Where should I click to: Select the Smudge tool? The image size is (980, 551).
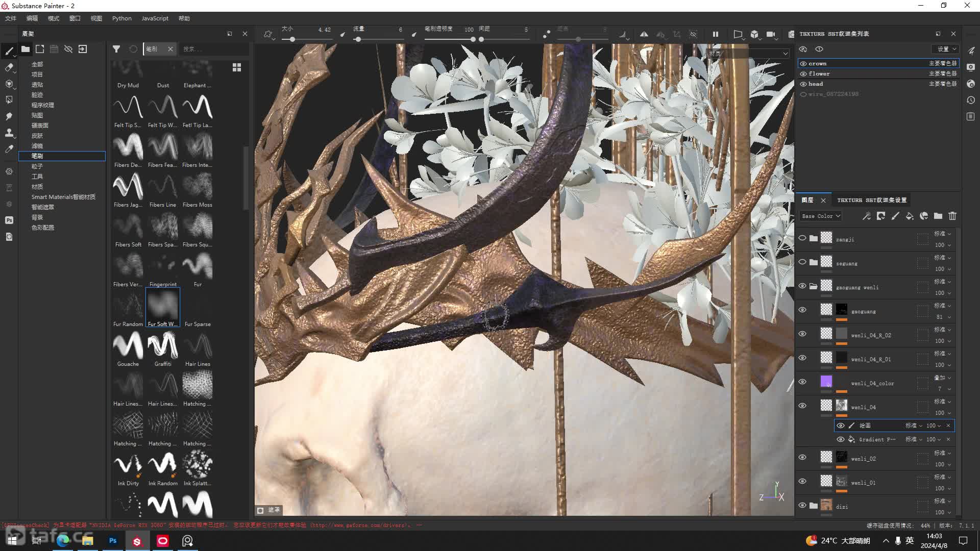click(9, 116)
